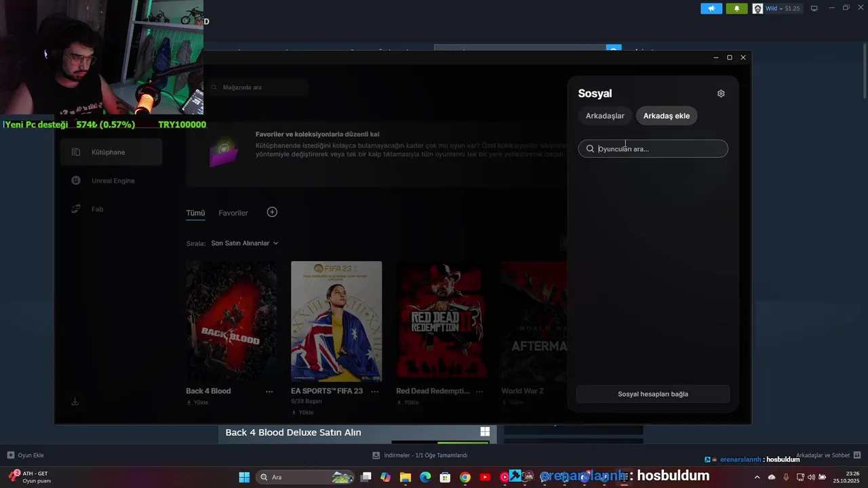Select the Favoriler library tab
868x488 pixels.
pos(233,213)
